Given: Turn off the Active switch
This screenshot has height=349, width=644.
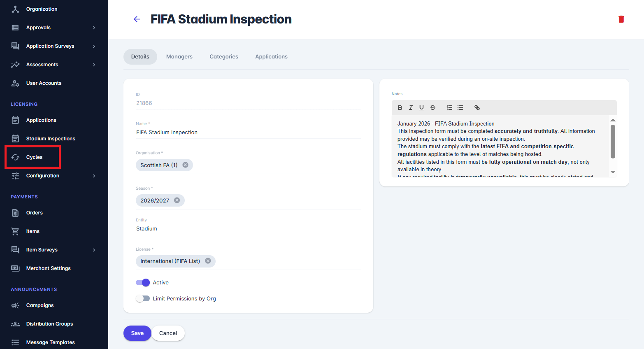Looking at the screenshot, I should click(x=143, y=283).
